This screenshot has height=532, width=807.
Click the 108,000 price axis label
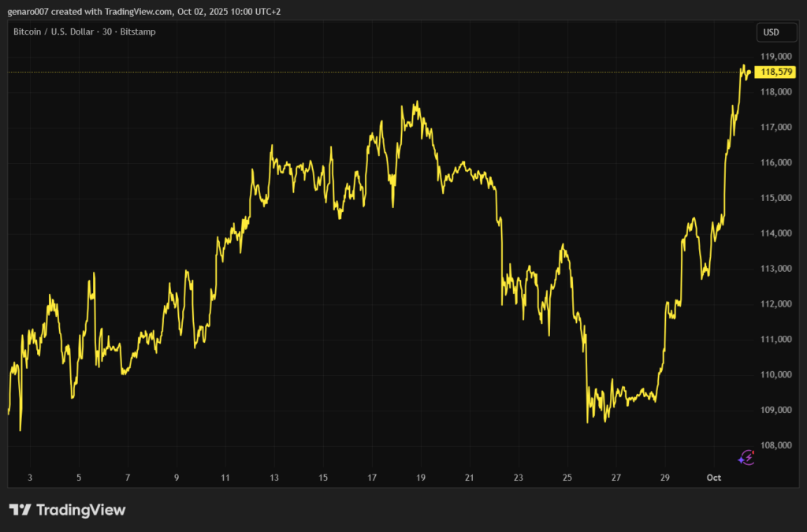pyautogui.click(x=775, y=445)
